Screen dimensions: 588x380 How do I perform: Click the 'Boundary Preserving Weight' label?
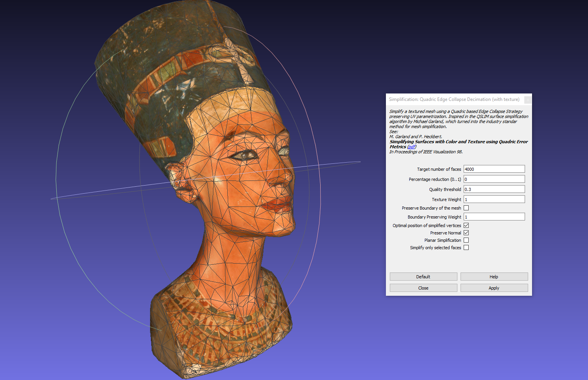tap(434, 217)
